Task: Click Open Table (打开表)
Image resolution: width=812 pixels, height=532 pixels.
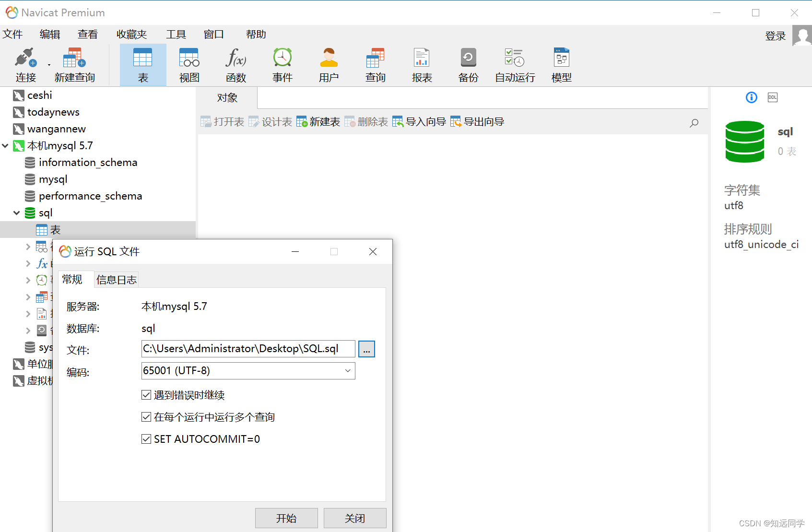Action: coord(223,122)
